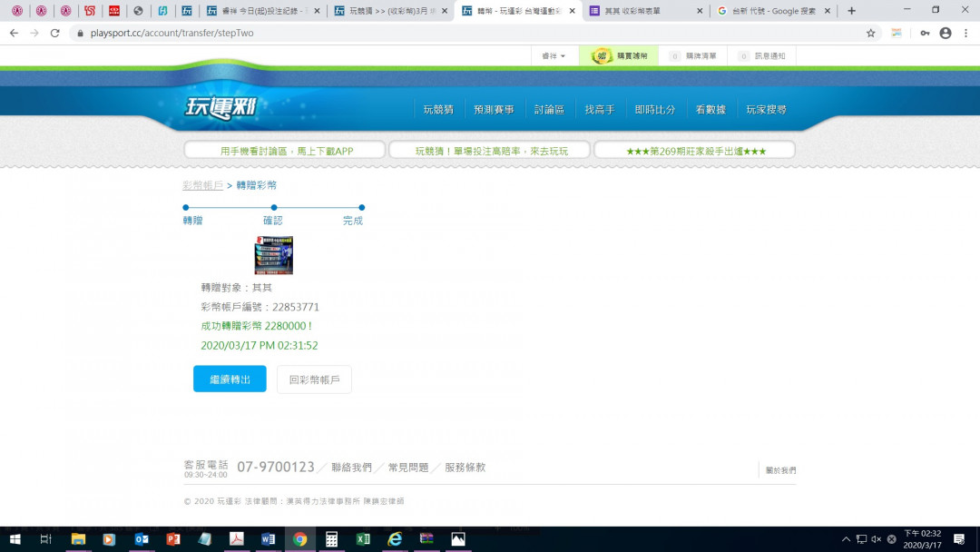This screenshot has height=552, width=980.
Task: Click Chrome icon on the taskbar
Action: 300,539
